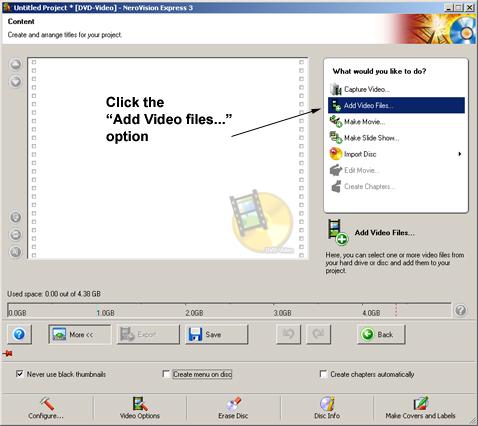Viewport: 478px width, 426px height.
Task: Open Video Options
Action: 140,408
